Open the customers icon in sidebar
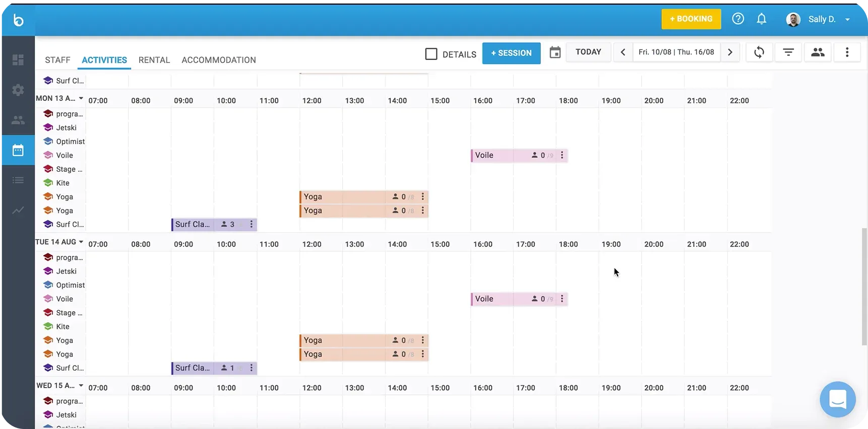Viewport: 868px width, 429px height. (x=18, y=120)
